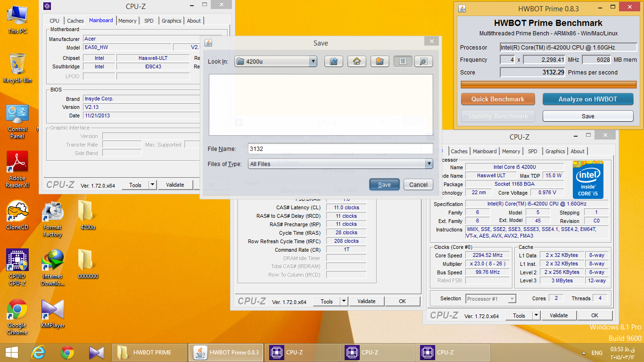Switch to Details view in Save dialog
The image size is (644, 362).
point(423,61)
